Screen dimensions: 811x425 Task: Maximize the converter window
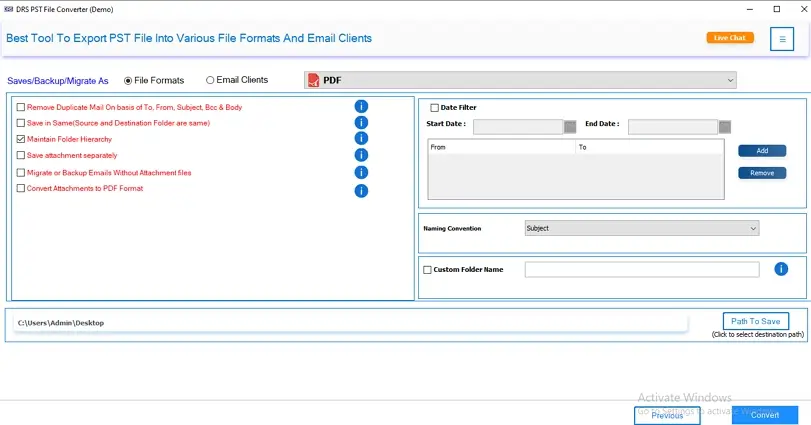[777, 9]
